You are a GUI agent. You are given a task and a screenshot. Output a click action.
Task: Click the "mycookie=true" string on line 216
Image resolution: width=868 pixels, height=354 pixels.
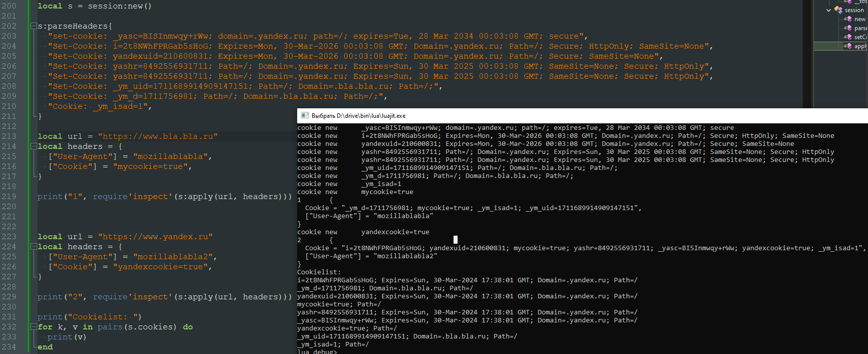coord(150,166)
